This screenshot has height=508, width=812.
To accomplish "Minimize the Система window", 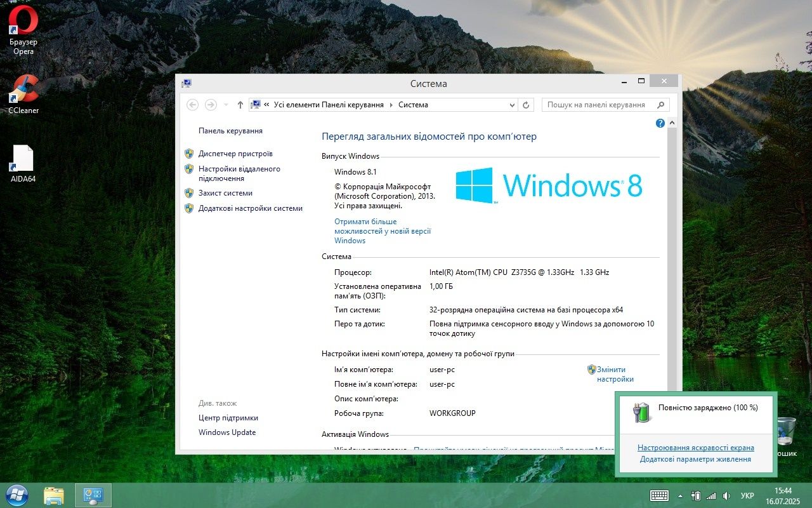I will [x=625, y=81].
